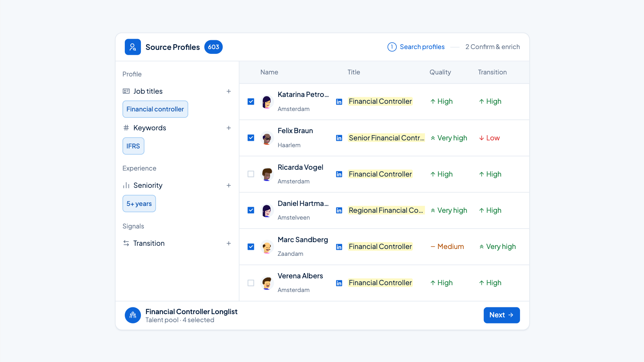Click the Source Profiles search-person icon
This screenshot has width=644, height=362.
click(x=133, y=47)
